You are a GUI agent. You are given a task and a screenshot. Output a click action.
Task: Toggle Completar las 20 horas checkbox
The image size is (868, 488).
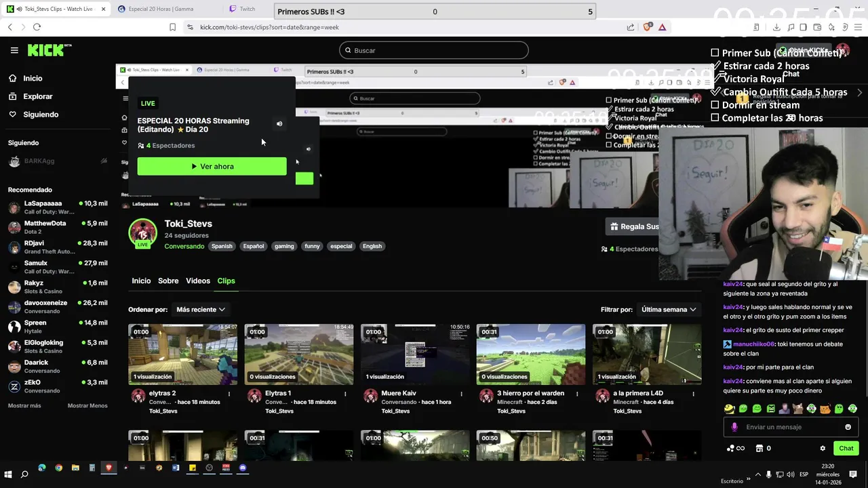[715, 118]
